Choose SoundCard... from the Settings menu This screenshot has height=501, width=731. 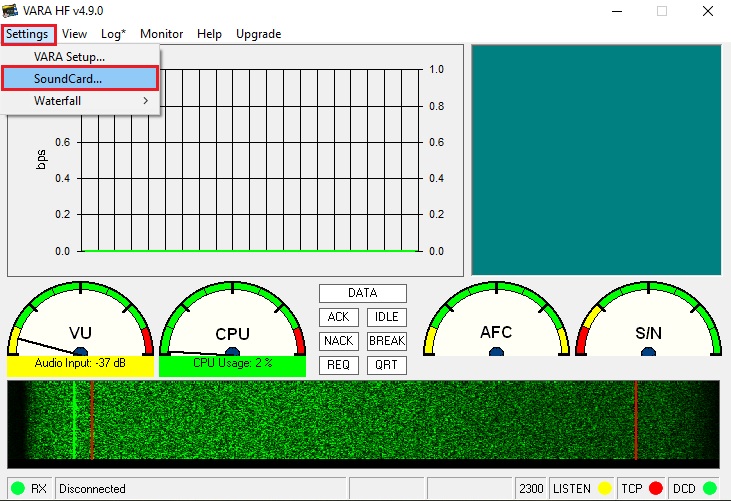(80, 78)
